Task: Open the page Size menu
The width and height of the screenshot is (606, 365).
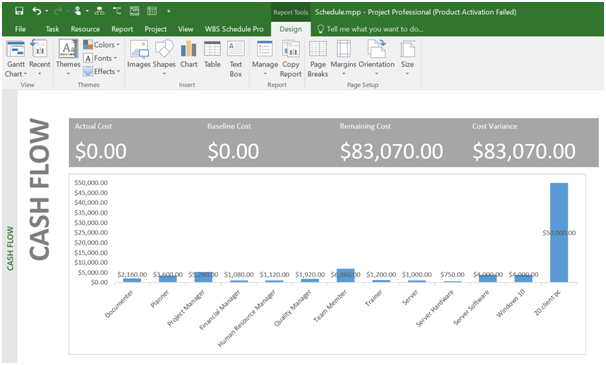Action: (407, 57)
